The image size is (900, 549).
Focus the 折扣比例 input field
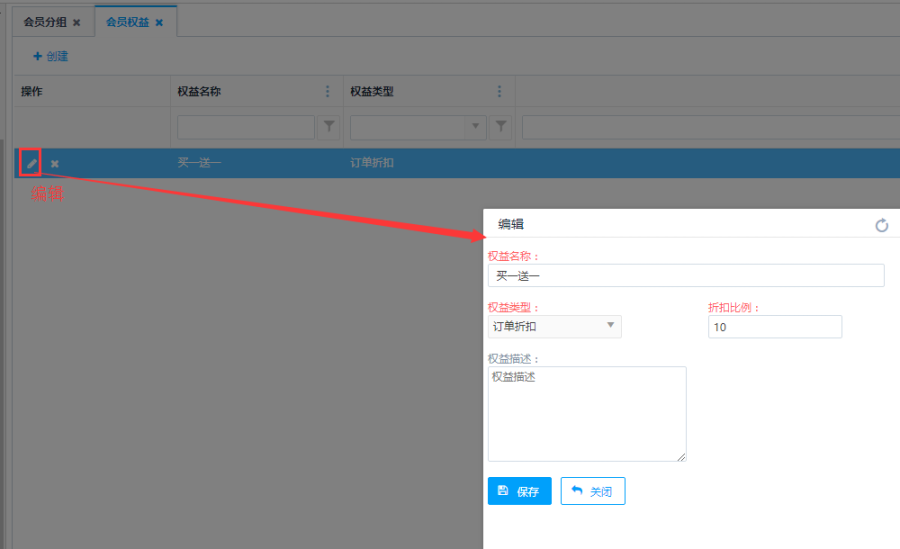coord(774,327)
